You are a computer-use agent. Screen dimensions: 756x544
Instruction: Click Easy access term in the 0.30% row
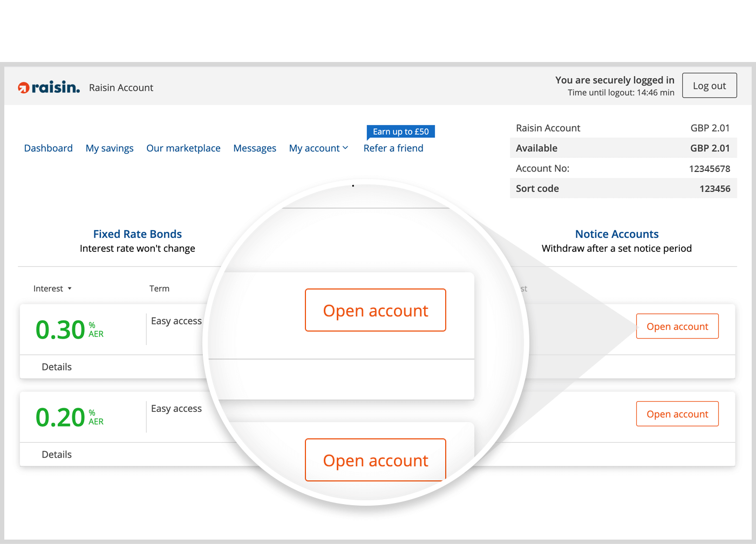(x=176, y=321)
